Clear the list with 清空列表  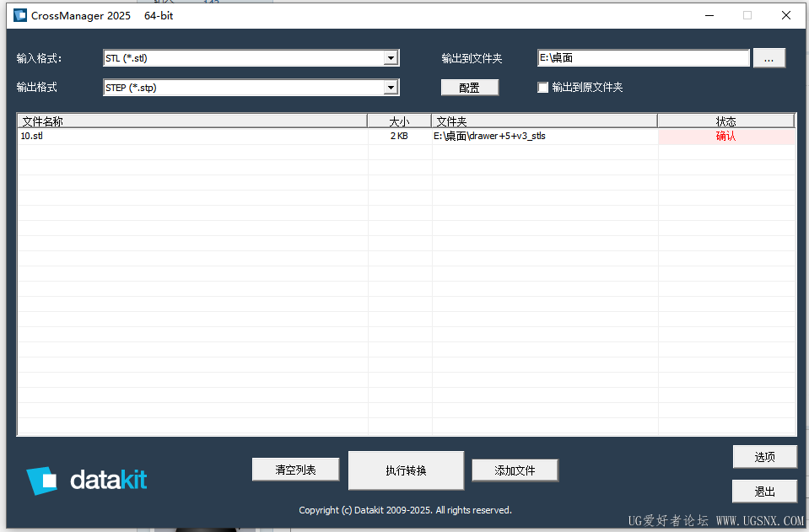pos(295,470)
